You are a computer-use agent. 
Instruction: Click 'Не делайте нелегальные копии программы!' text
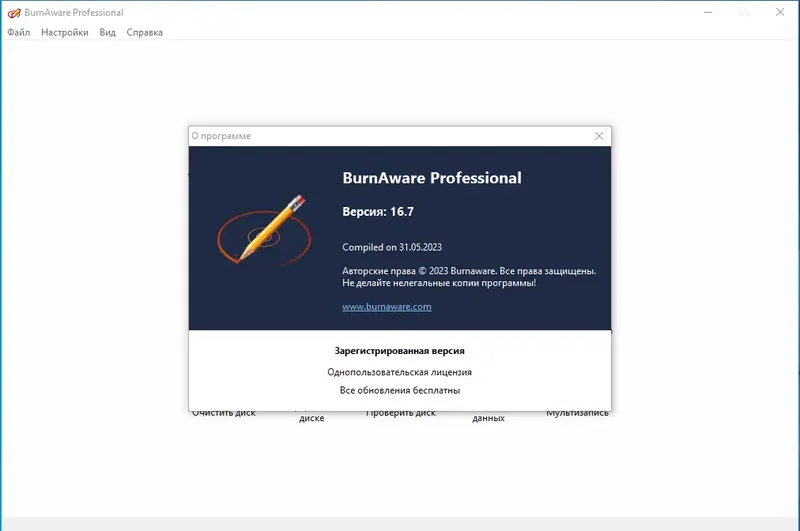coord(439,283)
